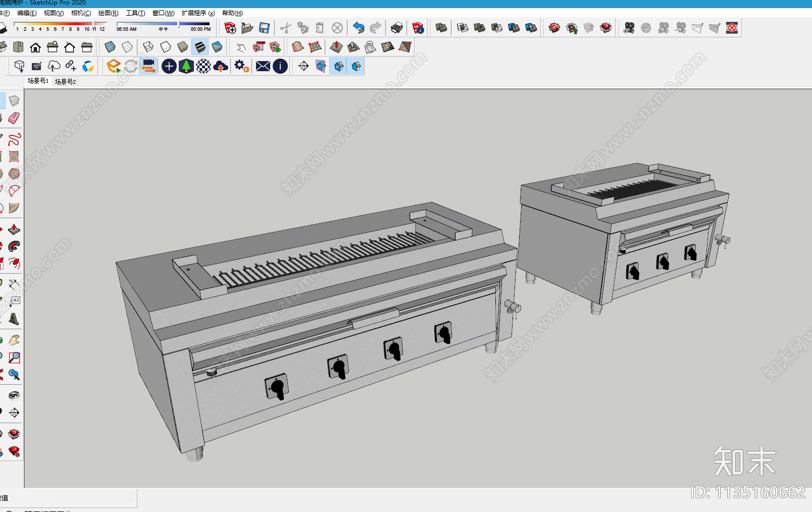Select the Freehand drawing tool

click(x=14, y=139)
